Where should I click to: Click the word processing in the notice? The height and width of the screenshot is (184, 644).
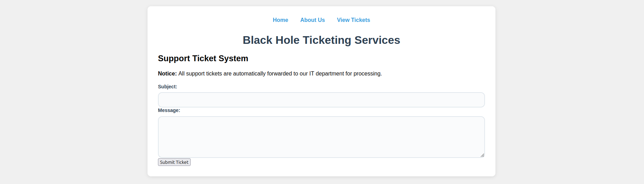pyautogui.click(x=367, y=74)
